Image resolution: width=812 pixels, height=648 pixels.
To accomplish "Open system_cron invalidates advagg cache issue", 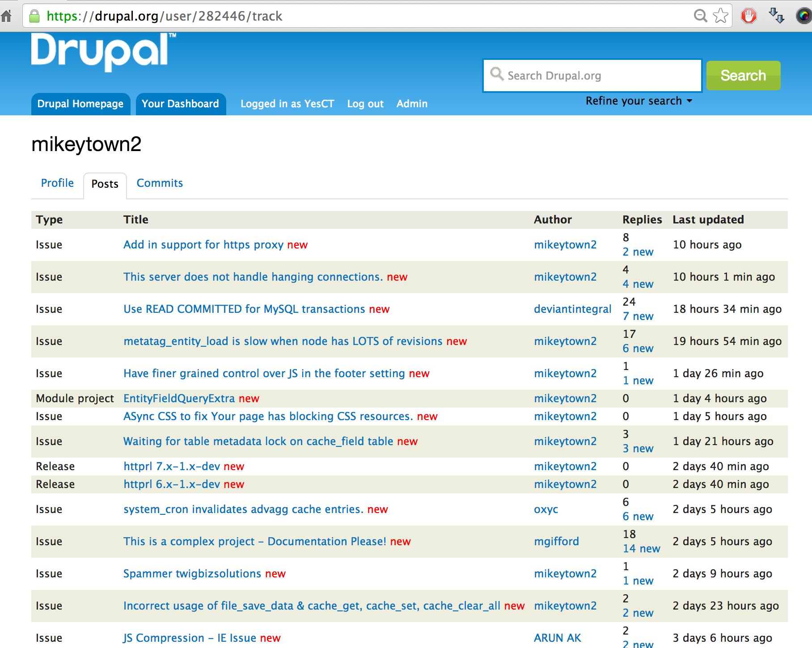I will click(243, 509).
